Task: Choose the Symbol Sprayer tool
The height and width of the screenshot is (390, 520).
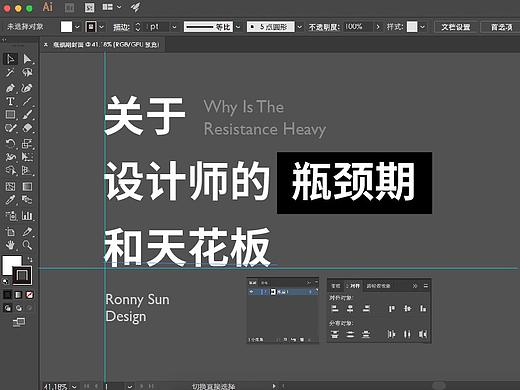Action: pos(10,216)
